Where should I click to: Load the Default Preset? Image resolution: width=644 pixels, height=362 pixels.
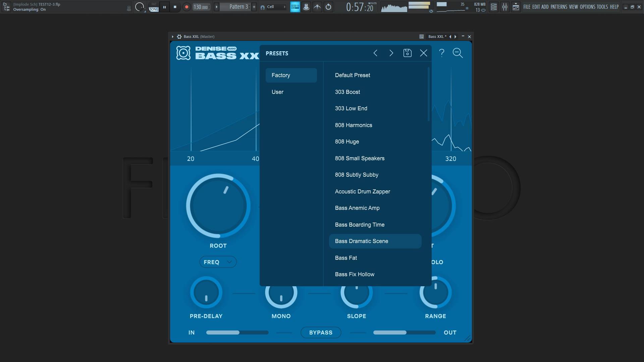pyautogui.click(x=375, y=75)
